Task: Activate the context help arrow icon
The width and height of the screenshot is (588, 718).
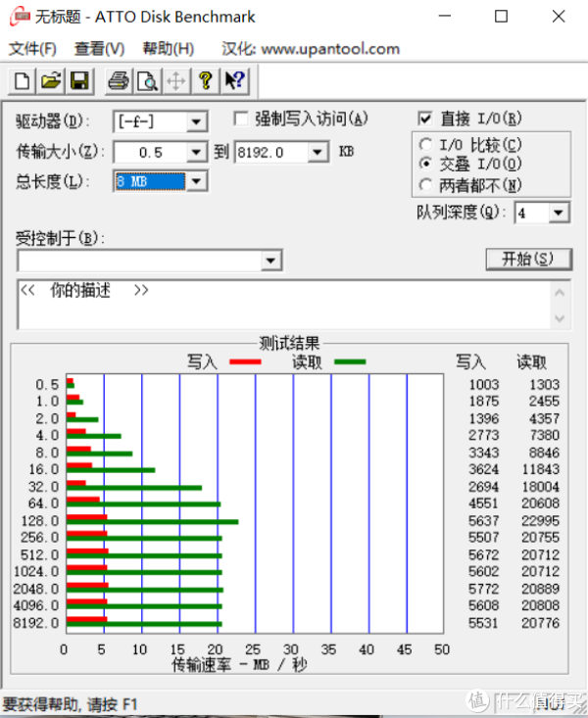Action: (x=235, y=81)
